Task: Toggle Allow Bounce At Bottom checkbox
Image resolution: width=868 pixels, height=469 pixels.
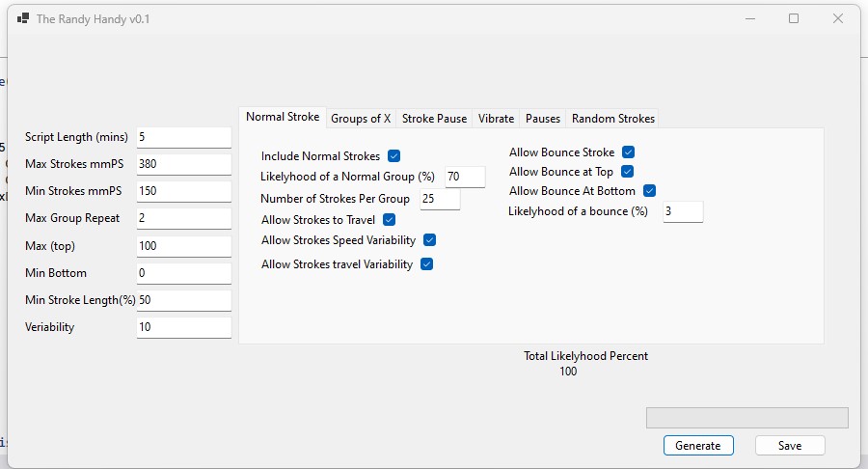Action: click(649, 191)
